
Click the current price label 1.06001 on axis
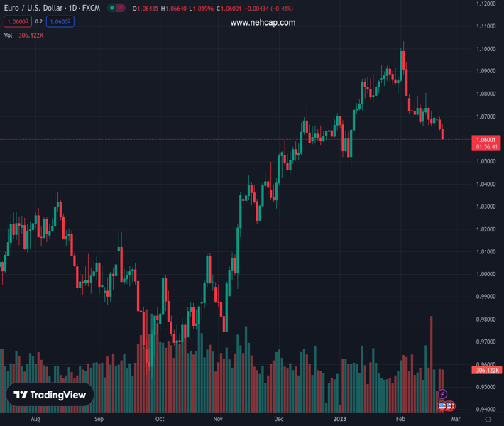486,140
